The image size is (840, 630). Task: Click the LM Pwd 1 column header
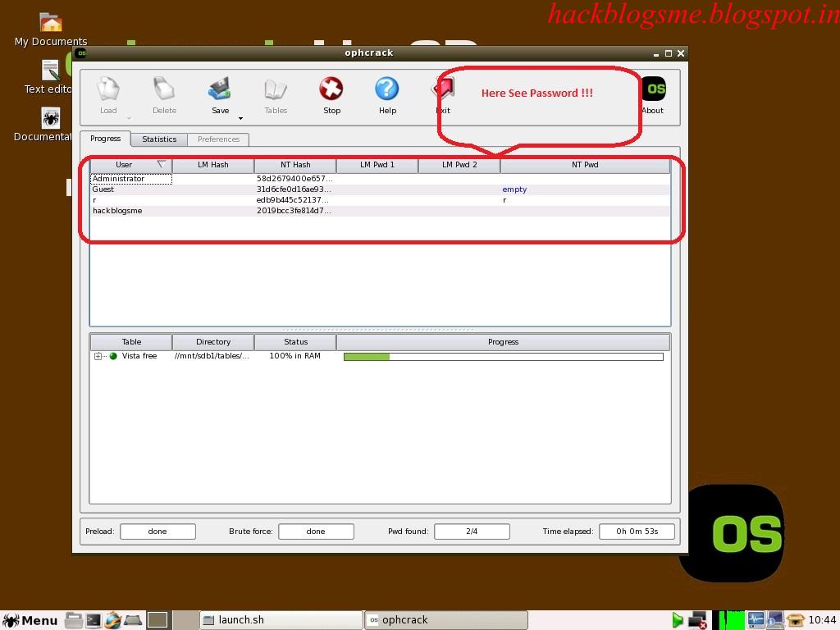377,164
